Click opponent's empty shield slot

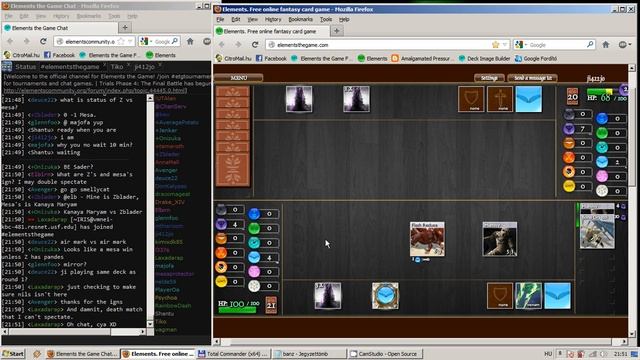(x=471, y=99)
